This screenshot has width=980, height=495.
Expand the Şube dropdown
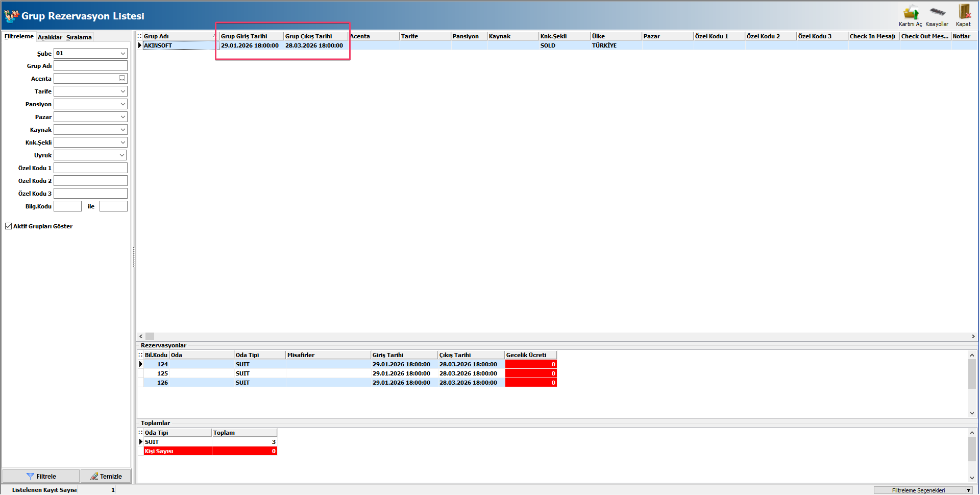tap(122, 54)
